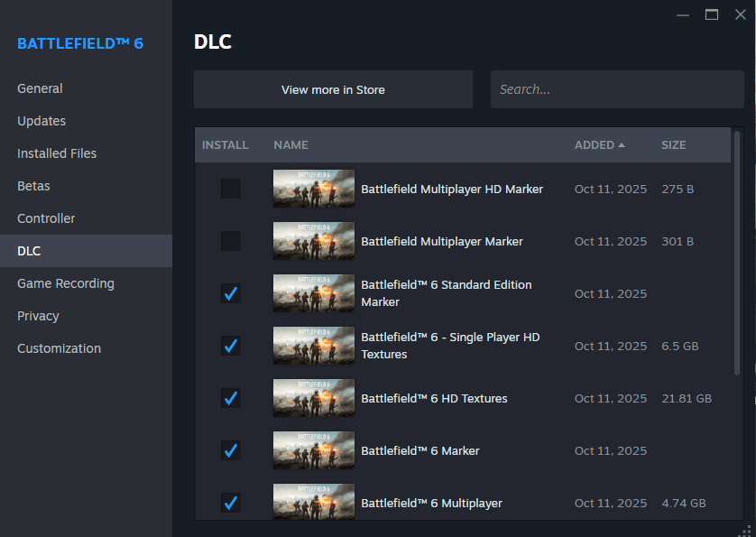Check the Battlefield Multiplayer Marker install box

click(231, 241)
